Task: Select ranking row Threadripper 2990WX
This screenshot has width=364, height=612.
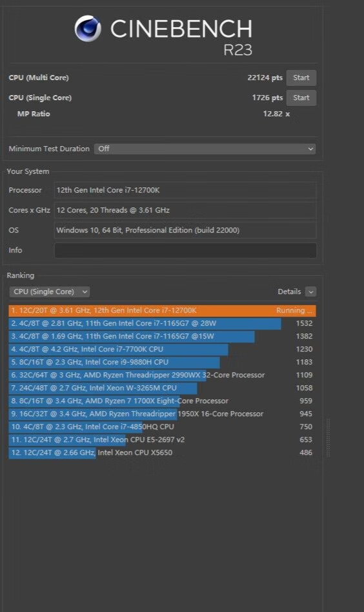Action: tap(162, 375)
